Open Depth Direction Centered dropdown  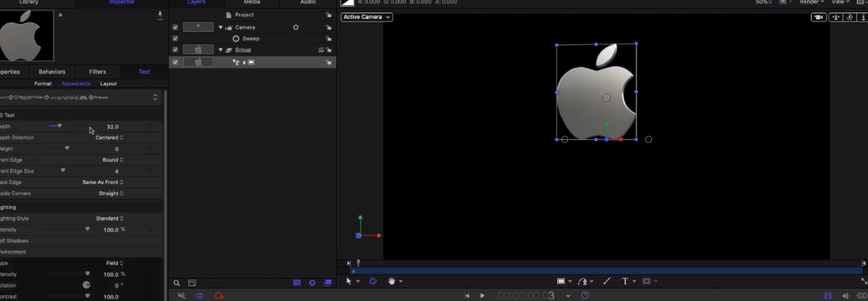(109, 138)
